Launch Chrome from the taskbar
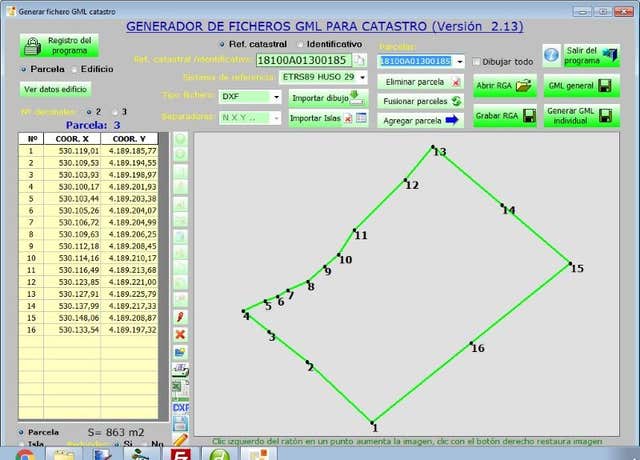Viewport: 640px width, 460px height. 24,453
